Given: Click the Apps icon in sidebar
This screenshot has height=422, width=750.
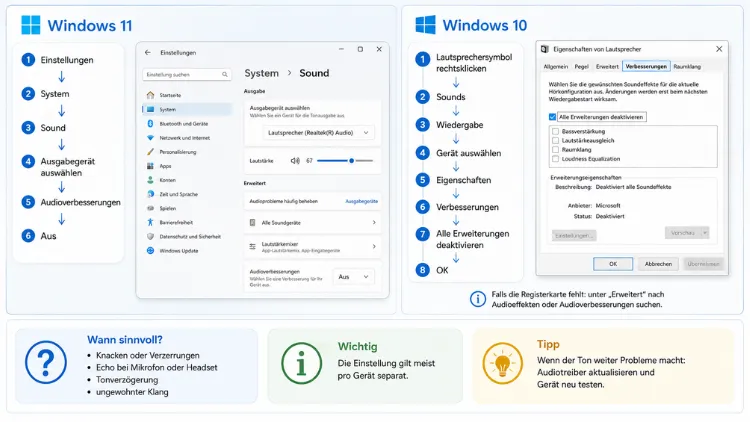Looking at the screenshot, I should [150, 166].
